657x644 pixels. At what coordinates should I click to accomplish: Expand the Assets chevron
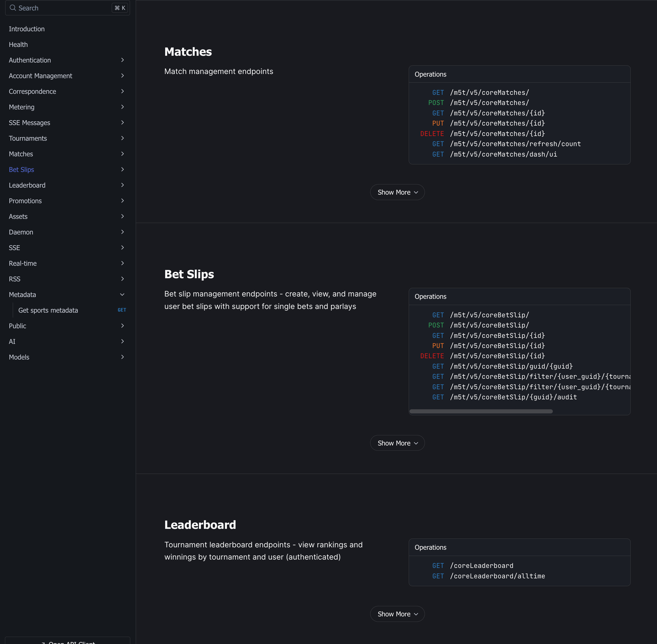pyautogui.click(x=122, y=216)
